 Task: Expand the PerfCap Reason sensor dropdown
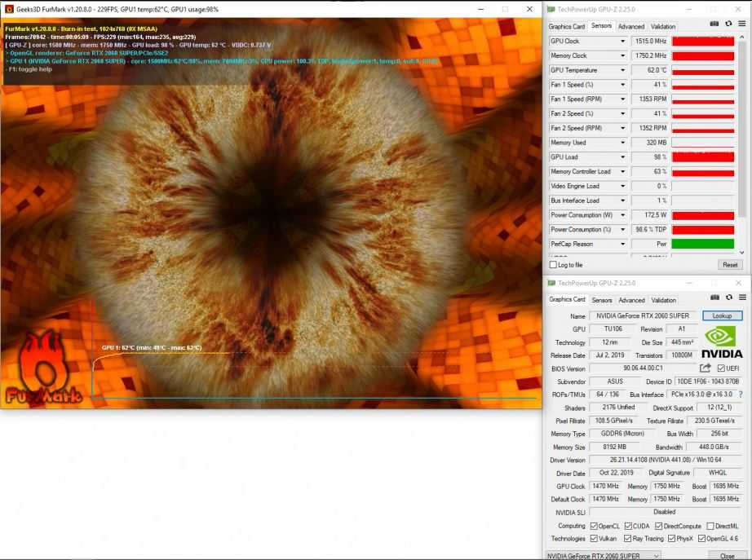(623, 244)
